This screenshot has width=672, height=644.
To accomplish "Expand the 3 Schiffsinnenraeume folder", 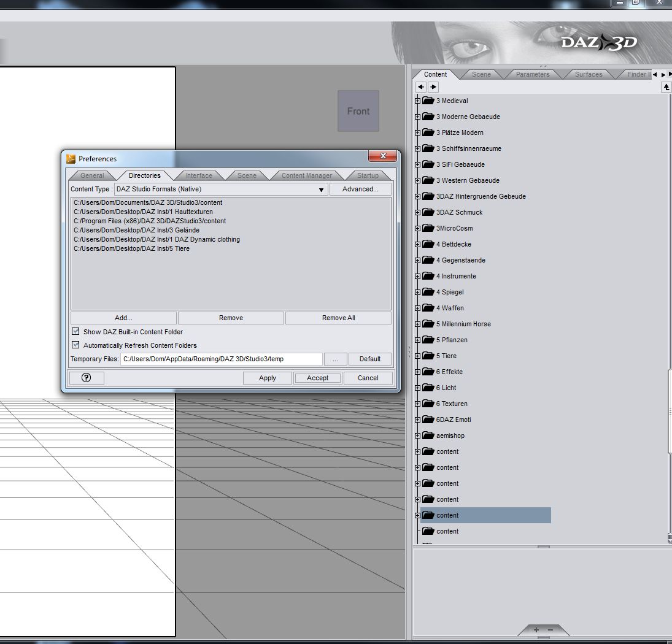I will tap(417, 148).
